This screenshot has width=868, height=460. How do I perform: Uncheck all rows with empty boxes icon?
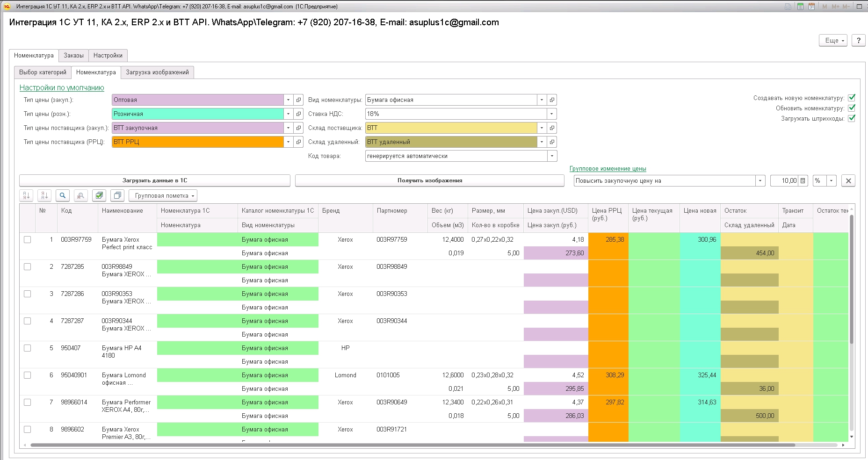click(x=117, y=195)
